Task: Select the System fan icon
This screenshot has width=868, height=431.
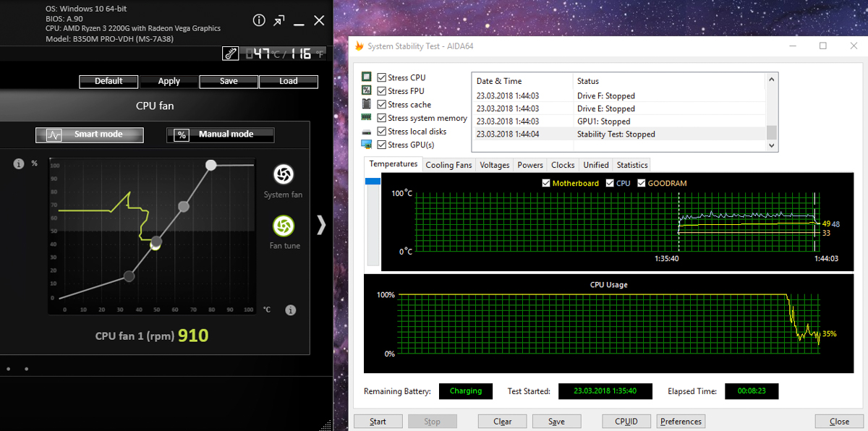Action: (283, 174)
